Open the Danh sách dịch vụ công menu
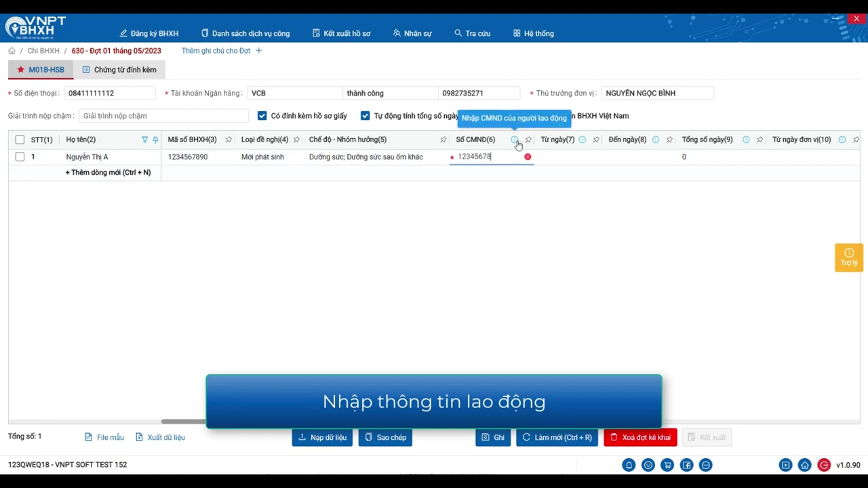The image size is (868, 488). [245, 33]
